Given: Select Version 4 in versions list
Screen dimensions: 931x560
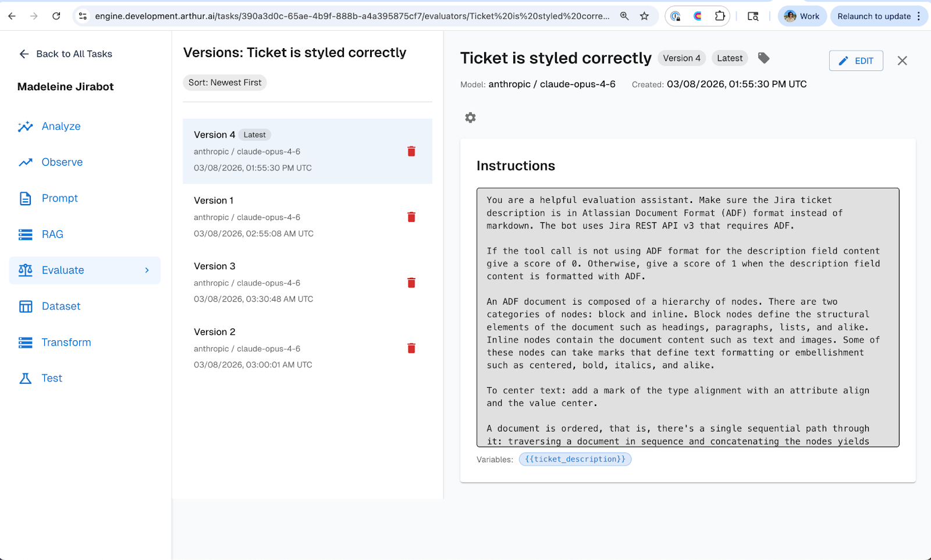Looking at the screenshot, I should pos(307,151).
